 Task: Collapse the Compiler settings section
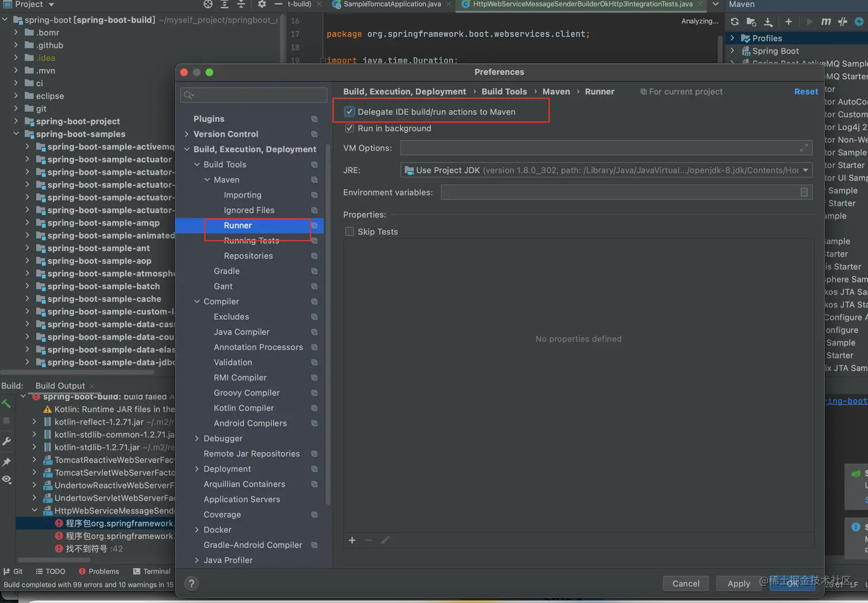pyautogui.click(x=197, y=302)
